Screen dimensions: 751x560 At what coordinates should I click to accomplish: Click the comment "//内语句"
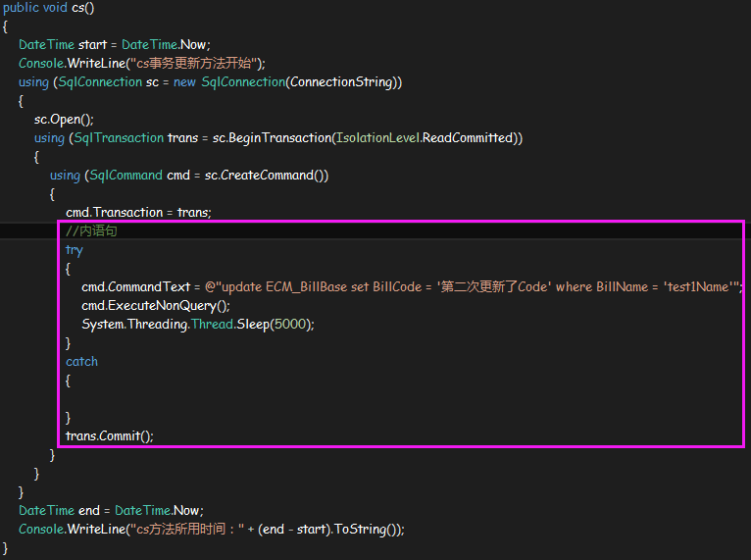pos(91,230)
